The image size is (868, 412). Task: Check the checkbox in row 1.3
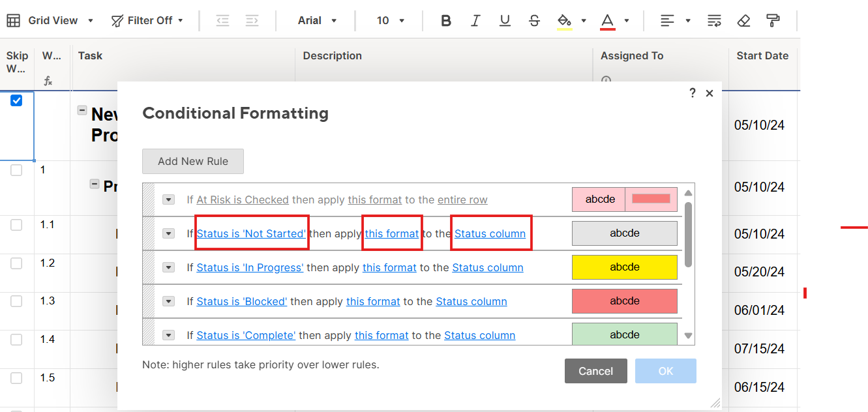(16, 301)
